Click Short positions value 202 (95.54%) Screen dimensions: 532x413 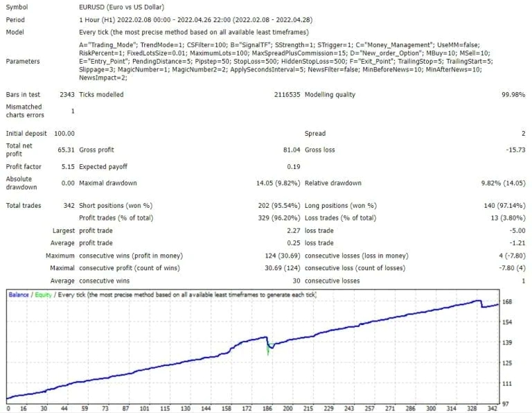279,206
